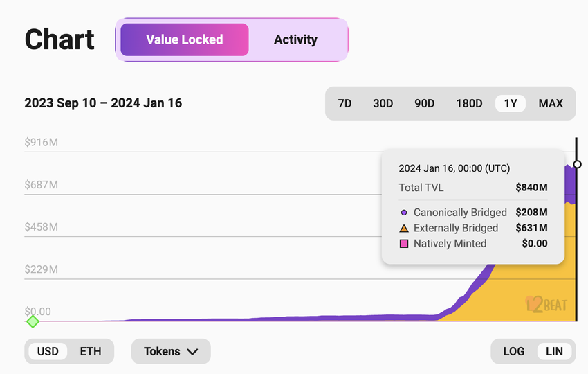Viewport: 588px width, 374px height.
Task: Select the 180D time range
Action: tap(469, 103)
